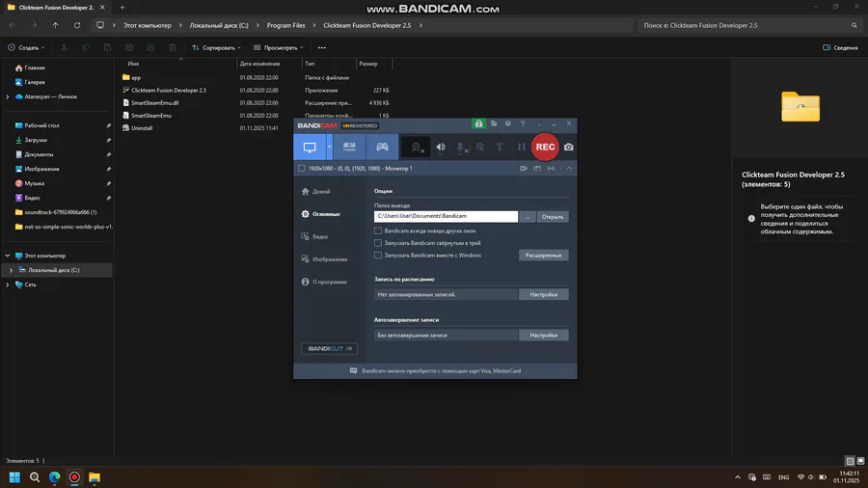Open the Изображения tab in Bandicam
The image size is (868, 488).
click(324, 259)
